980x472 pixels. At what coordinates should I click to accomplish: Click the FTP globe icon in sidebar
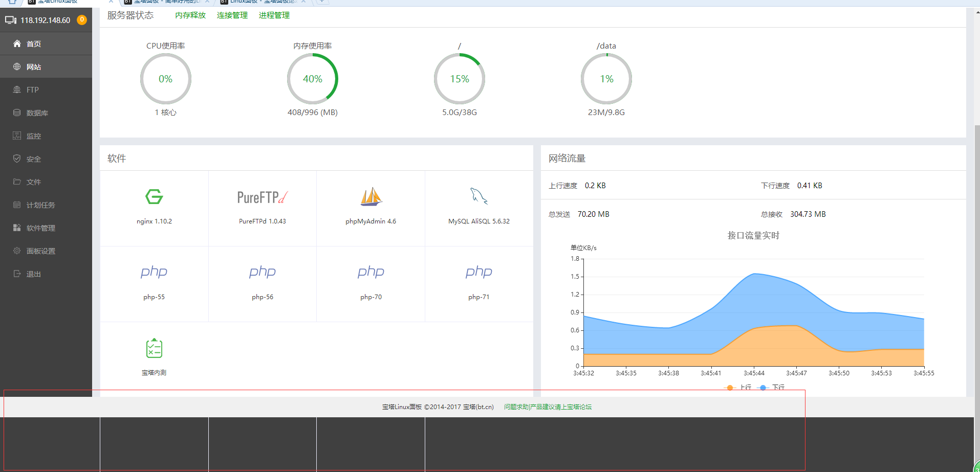[x=17, y=89]
